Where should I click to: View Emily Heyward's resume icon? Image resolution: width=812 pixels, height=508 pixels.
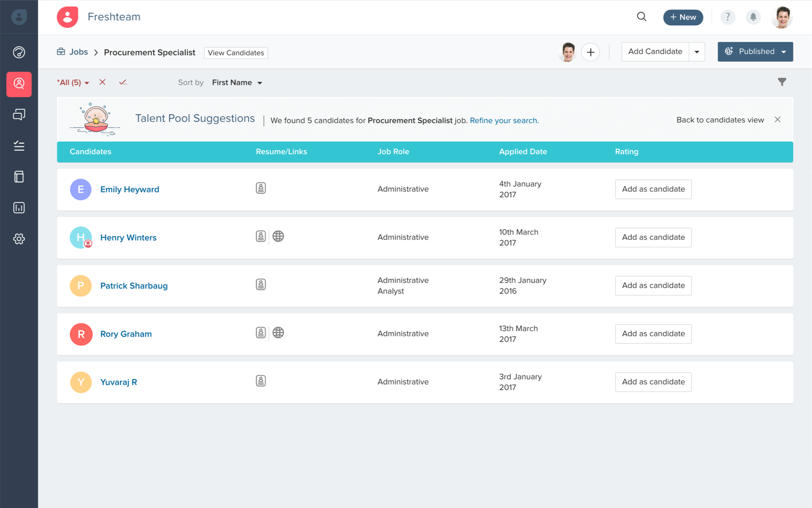pyautogui.click(x=261, y=187)
